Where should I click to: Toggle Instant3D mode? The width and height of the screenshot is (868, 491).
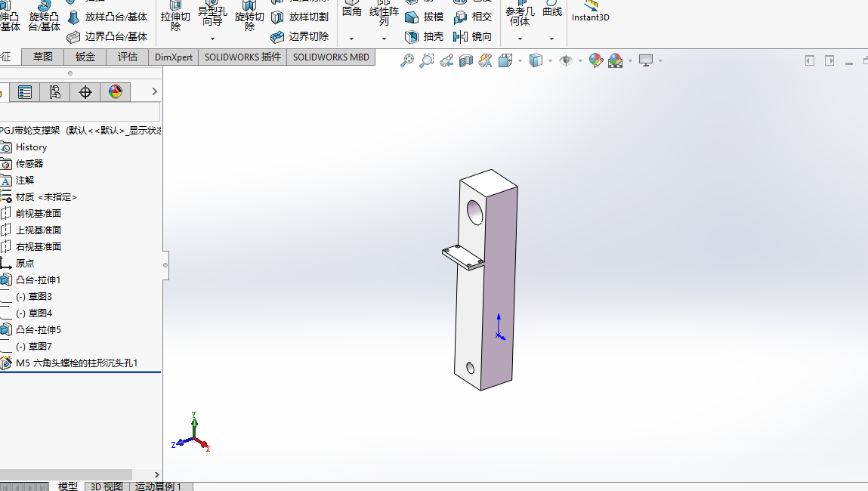click(x=590, y=12)
